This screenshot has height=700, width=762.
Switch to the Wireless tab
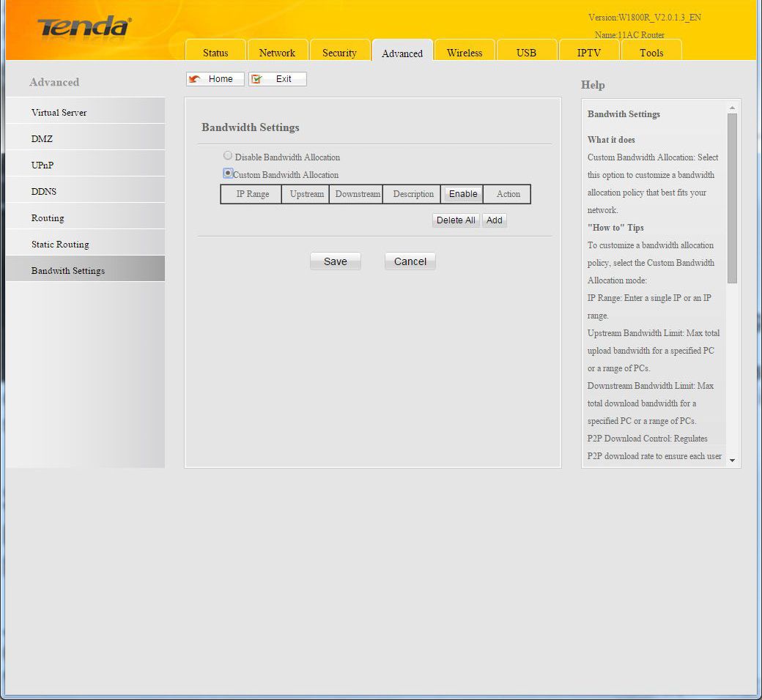coord(465,53)
